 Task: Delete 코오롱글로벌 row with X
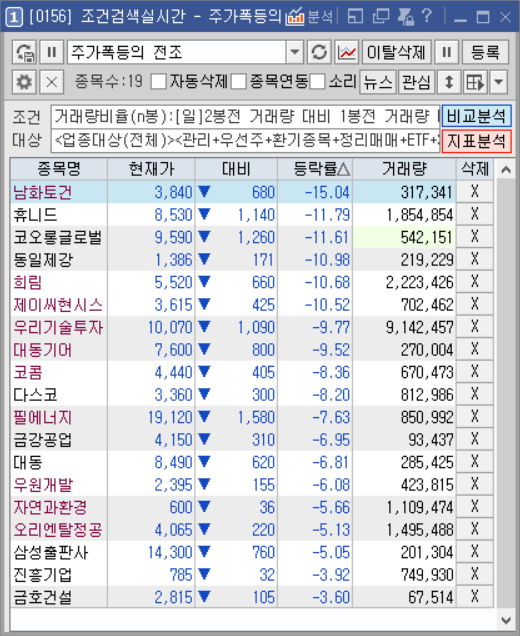click(475, 236)
